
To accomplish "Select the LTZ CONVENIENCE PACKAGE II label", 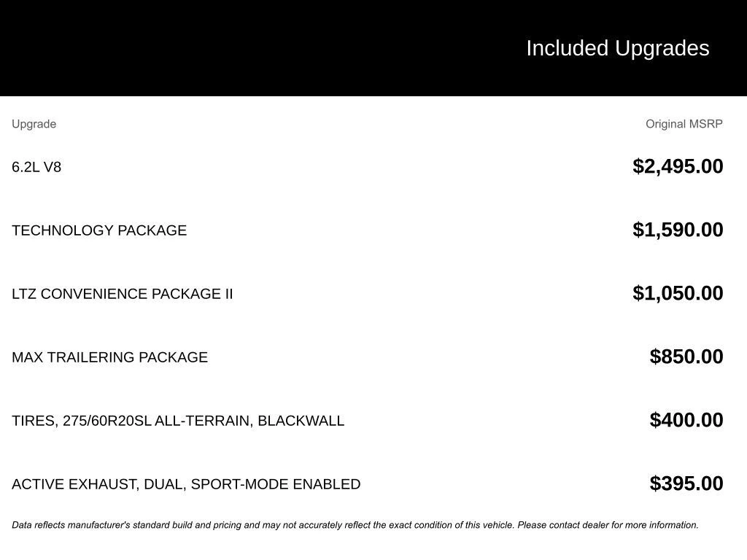I will tap(123, 294).
